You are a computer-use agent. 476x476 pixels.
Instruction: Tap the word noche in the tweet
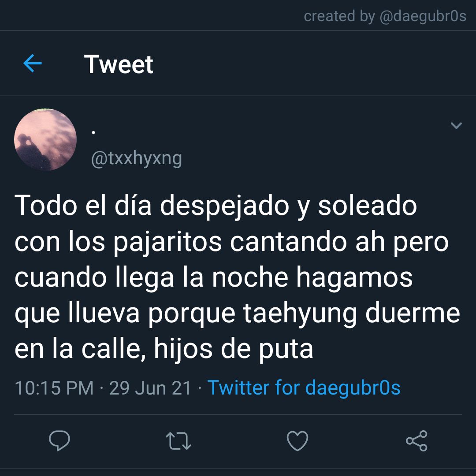[x=250, y=277]
